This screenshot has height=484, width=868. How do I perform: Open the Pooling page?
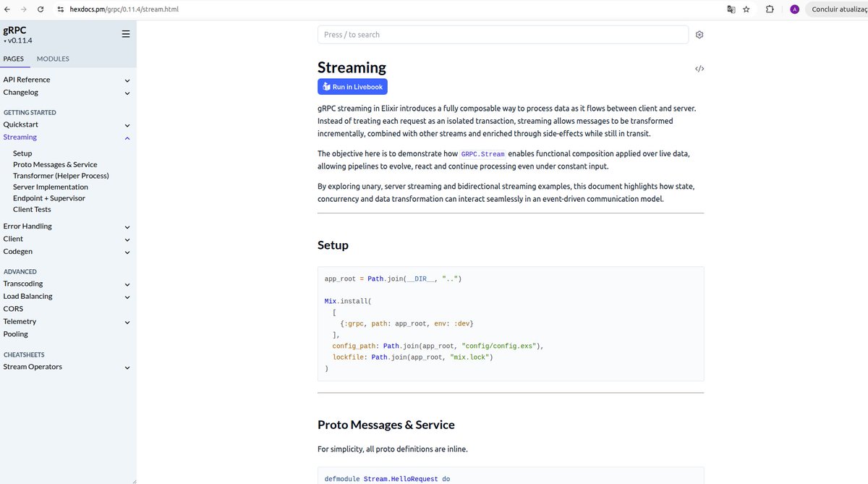pyautogui.click(x=15, y=334)
